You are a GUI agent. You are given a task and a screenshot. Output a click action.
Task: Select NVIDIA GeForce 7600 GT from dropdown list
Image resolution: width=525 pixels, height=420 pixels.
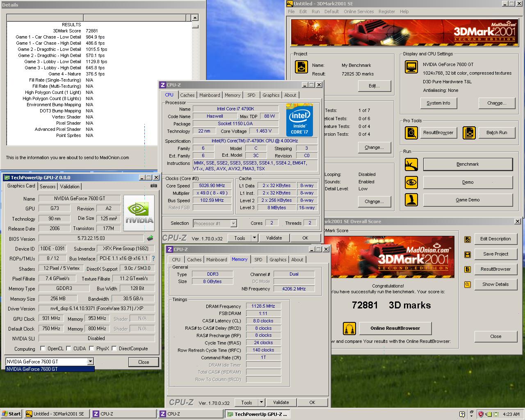[50, 369]
